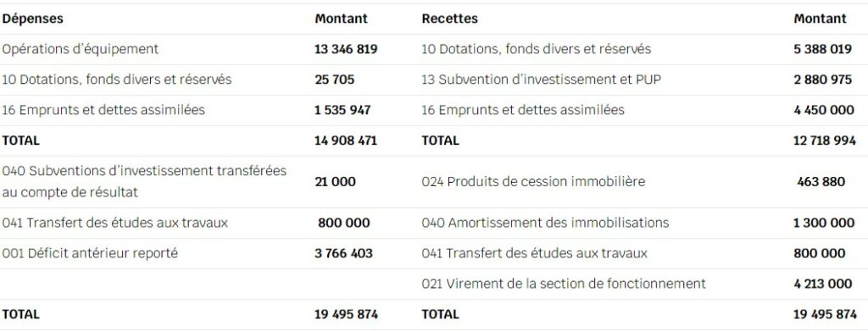The width and height of the screenshot is (868, 331).
Task: Select the Opérations d'équipement row label
Action: [81, 49]
